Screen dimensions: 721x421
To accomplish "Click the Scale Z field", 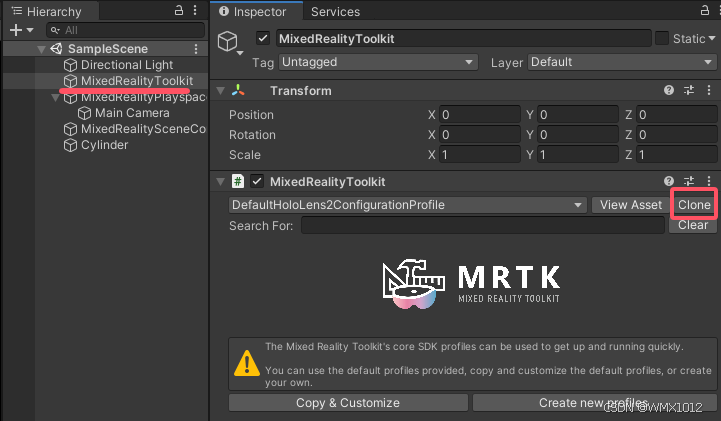I will [x=676, y=154].
